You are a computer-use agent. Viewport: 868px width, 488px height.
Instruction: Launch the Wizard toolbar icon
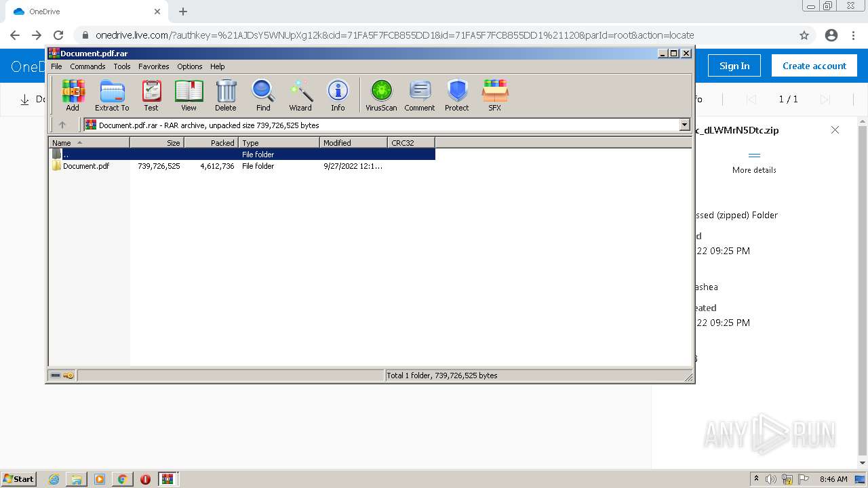click(x=300, y=95)
